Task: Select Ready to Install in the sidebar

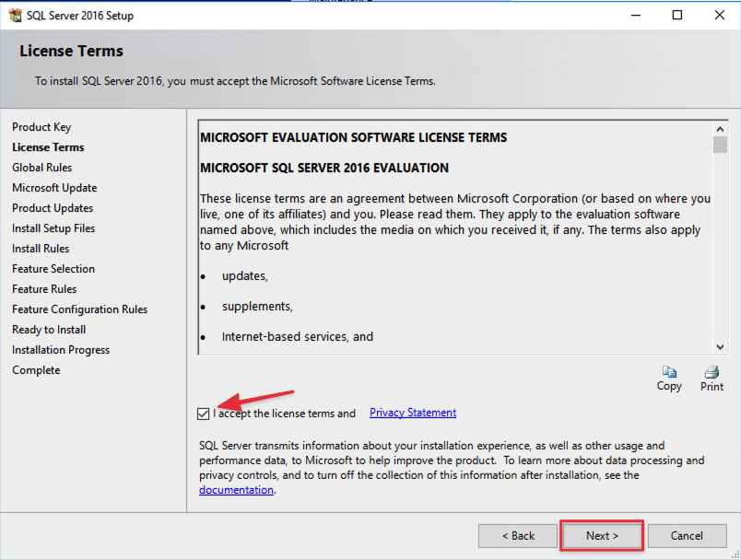Action: pos(49,329)
